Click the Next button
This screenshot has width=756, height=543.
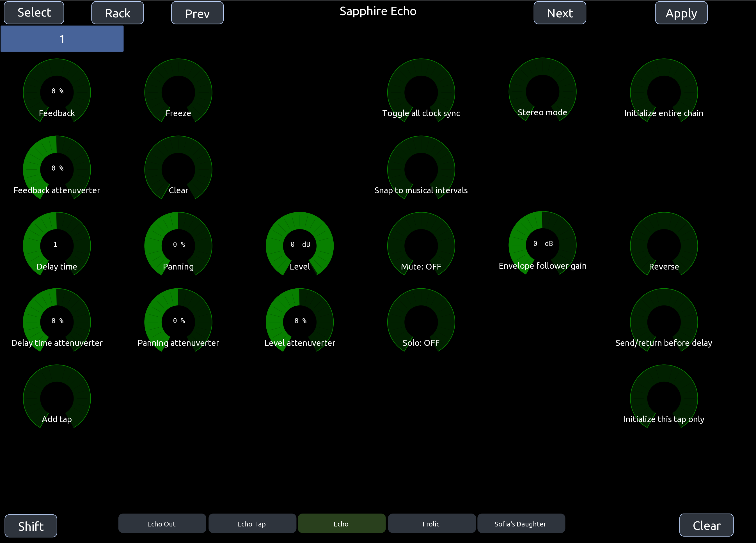coord(559,13)
